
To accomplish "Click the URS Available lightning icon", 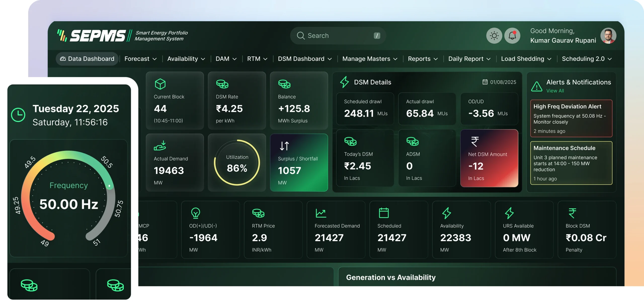I will [x=509, y=213].
